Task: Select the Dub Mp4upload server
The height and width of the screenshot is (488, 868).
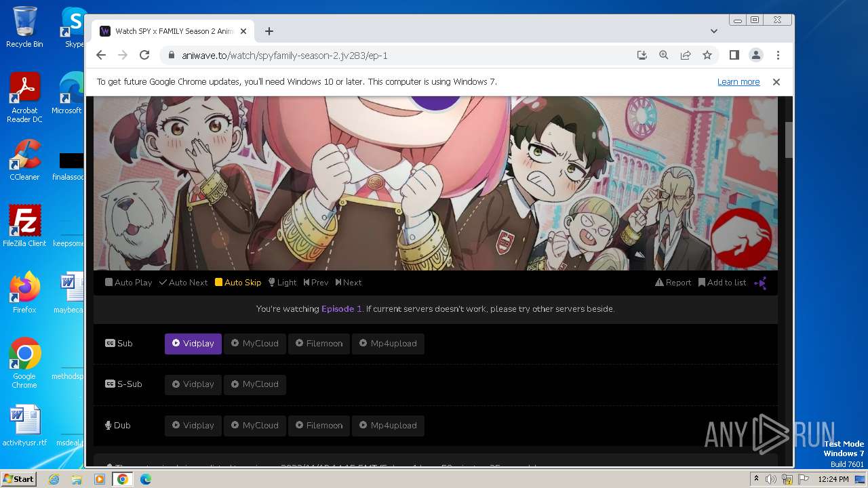Action: (389, 426)
